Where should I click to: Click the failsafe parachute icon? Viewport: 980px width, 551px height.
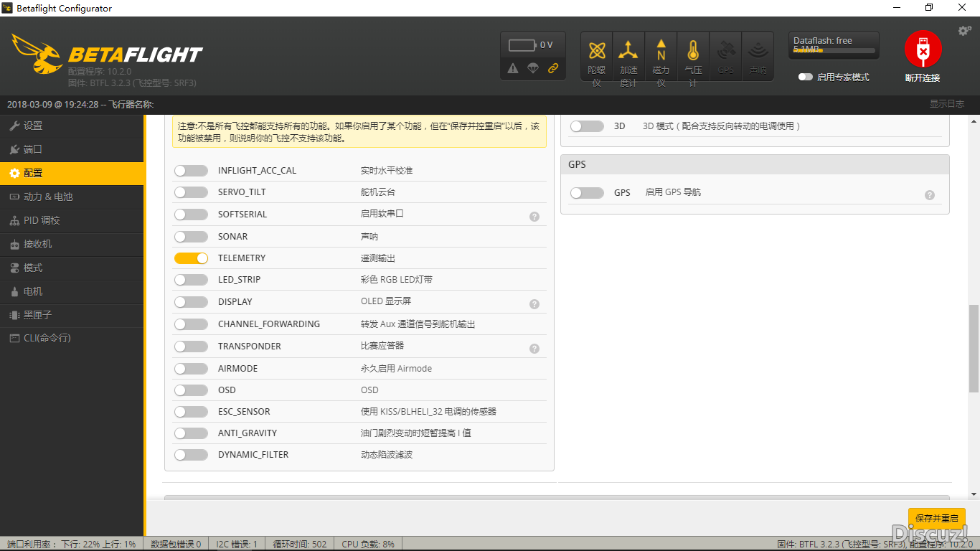[x=532, y=68]
